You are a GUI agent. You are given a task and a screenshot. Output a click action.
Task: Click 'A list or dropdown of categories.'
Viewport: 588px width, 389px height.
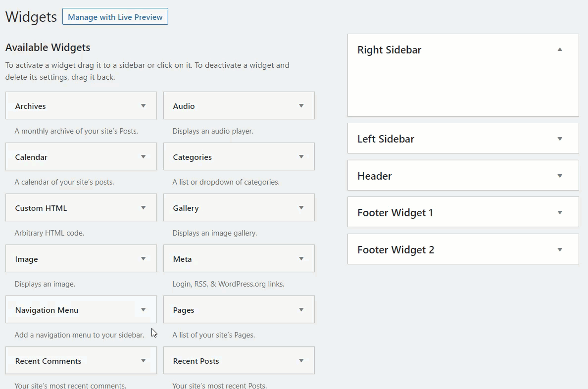coord(226,182)
